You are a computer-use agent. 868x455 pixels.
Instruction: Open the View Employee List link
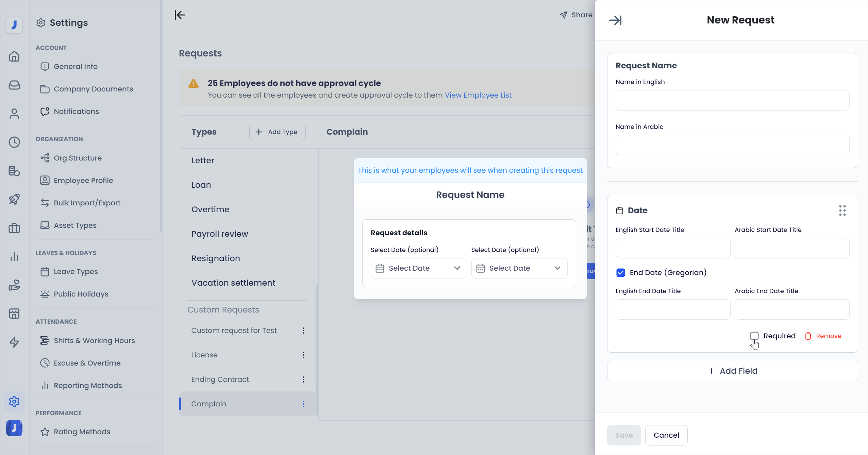478,95
